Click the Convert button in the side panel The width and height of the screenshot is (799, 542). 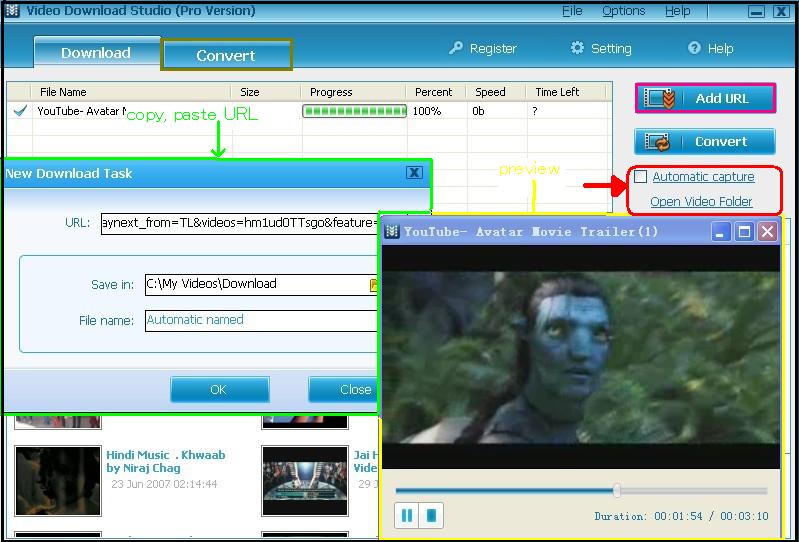(705, 142)
